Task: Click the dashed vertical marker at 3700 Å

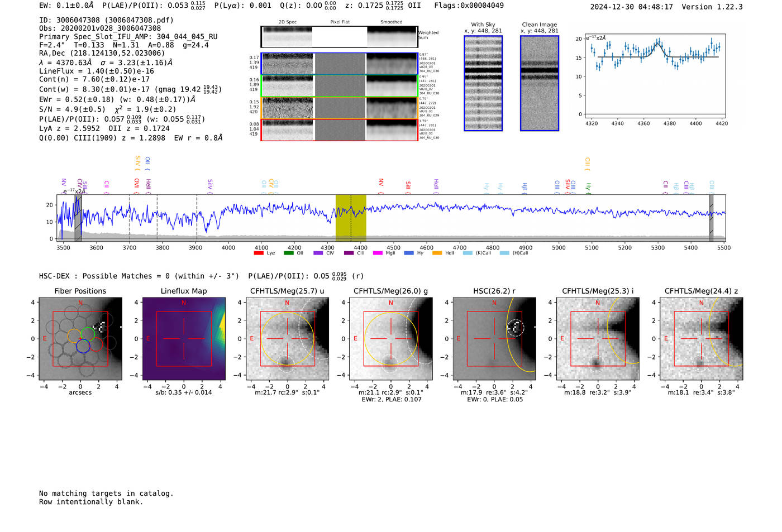Action: [130, 218]
